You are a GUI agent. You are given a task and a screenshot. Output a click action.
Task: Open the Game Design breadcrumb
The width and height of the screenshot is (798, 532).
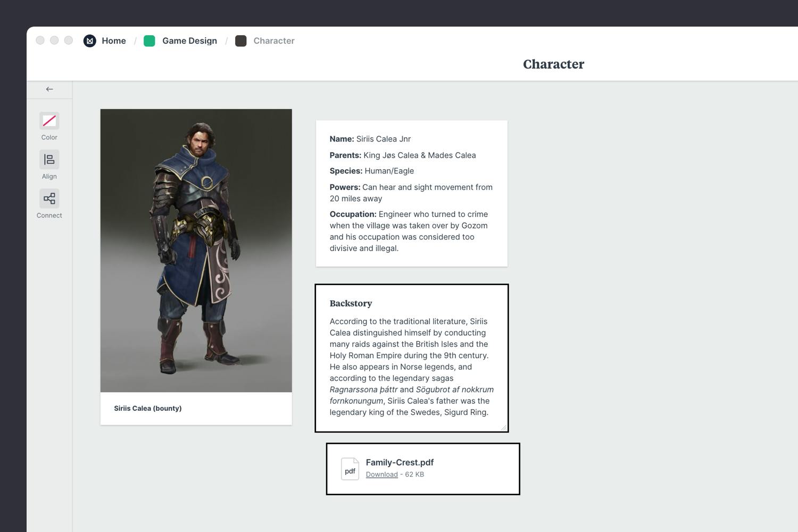click(x=189, y=41)
